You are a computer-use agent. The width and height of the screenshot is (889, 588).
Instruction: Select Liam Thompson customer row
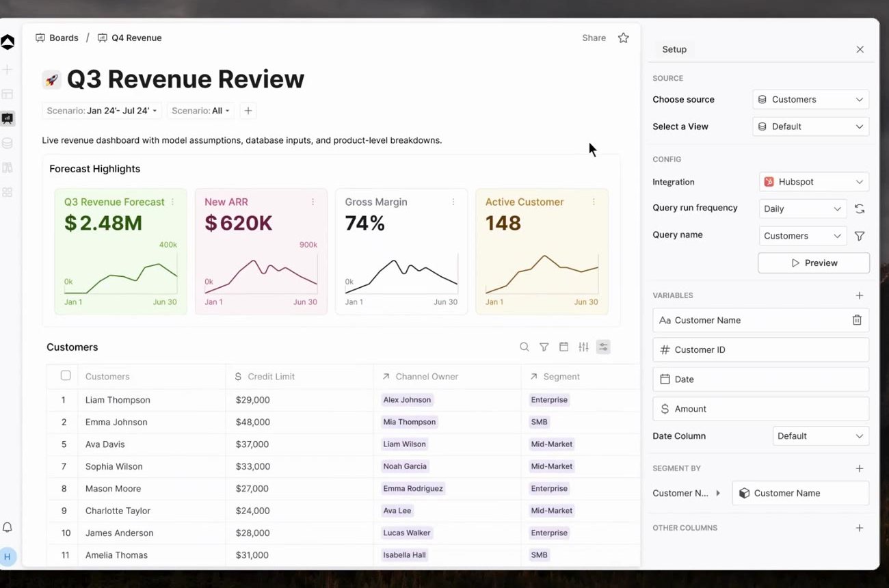tap(343, 400)
